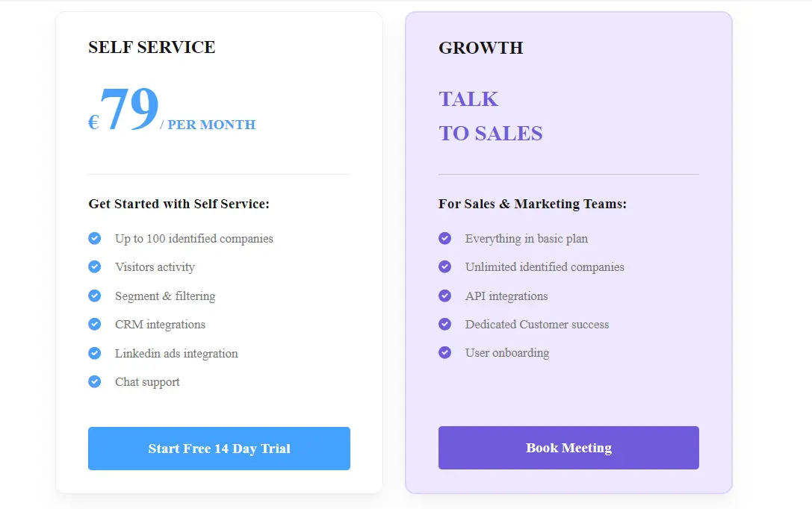The width and height of the screenshot is (812, 509).
Task: Click the checkmark next to Visitors activity
Action: (x=95, y=266)
